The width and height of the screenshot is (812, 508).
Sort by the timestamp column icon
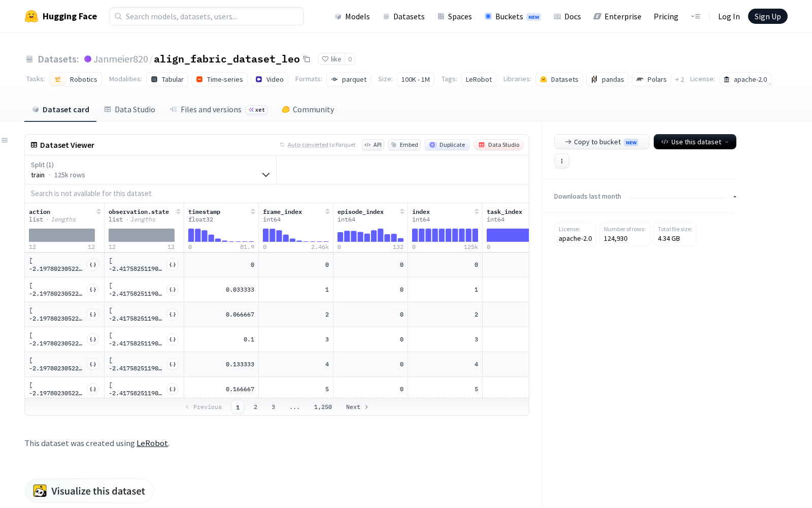(x=253, y=212)
